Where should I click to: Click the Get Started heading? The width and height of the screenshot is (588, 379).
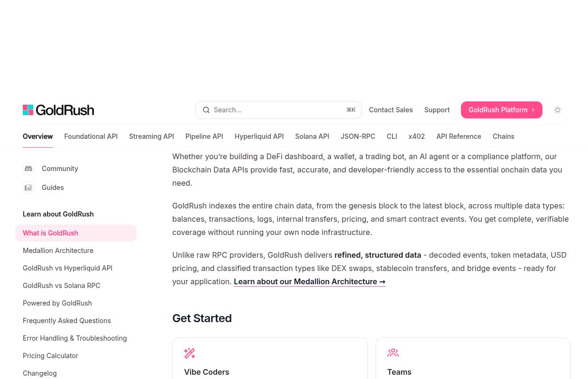tap(202, 318)
